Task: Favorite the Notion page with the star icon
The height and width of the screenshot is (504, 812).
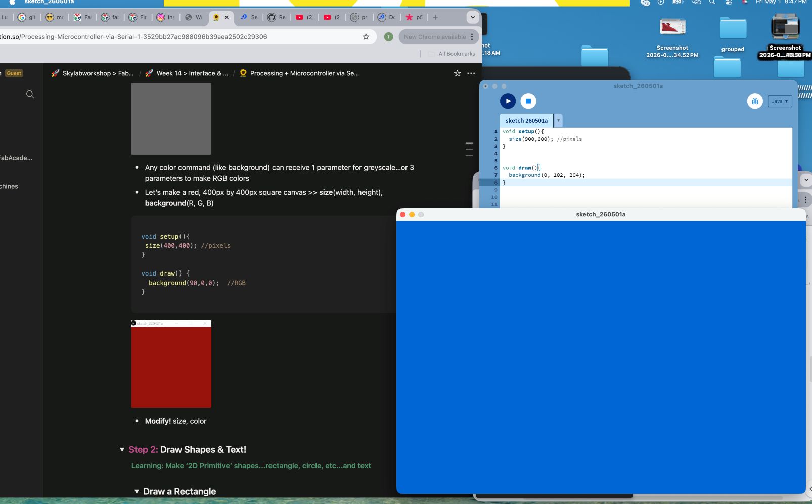Action: pyautogui.click(x=458, y=73)
